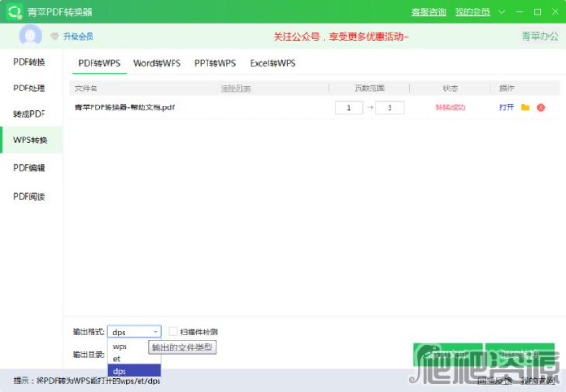Click the end page field showing 3

390,107
